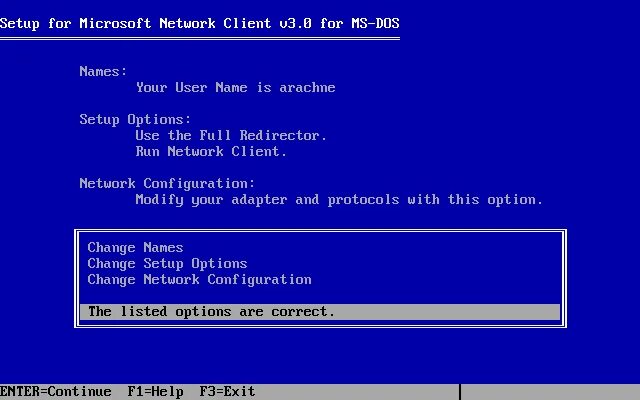Select the Change Names menu option
This screenshot has height=400, width=640.
point(136,247)
